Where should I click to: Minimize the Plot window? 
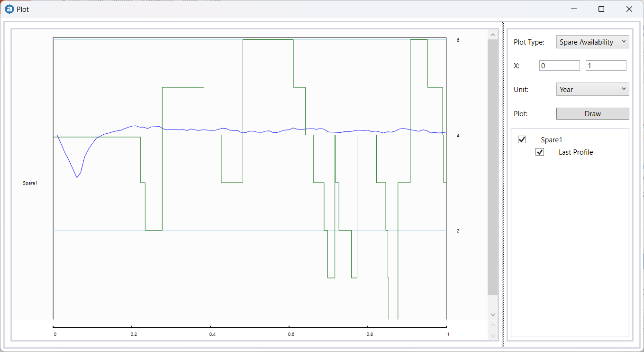(x=574, y=9)
